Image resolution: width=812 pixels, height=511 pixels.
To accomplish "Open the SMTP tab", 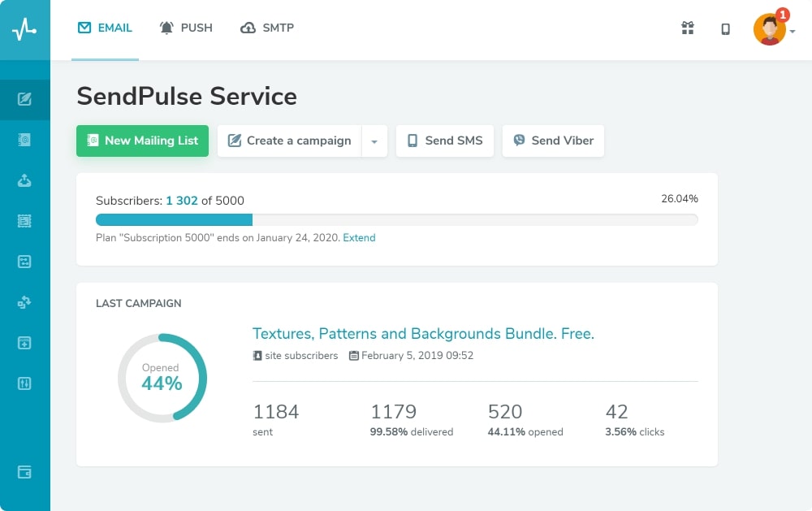I will coord(266,28).
